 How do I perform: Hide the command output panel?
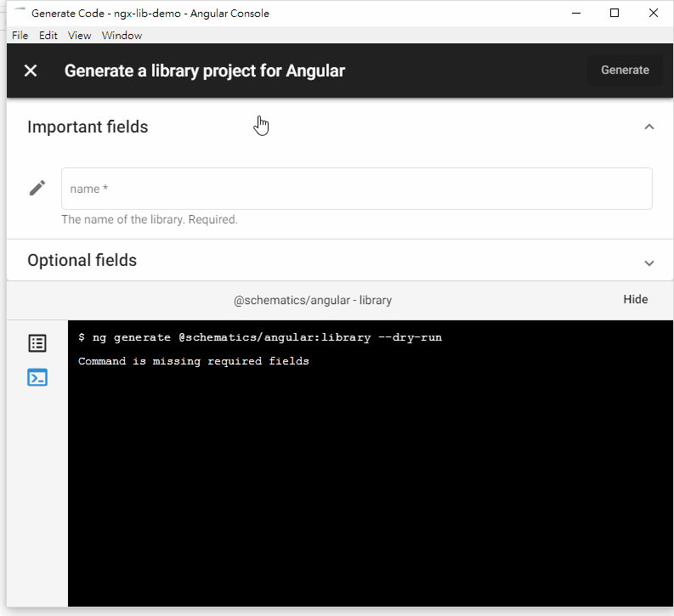635,299
